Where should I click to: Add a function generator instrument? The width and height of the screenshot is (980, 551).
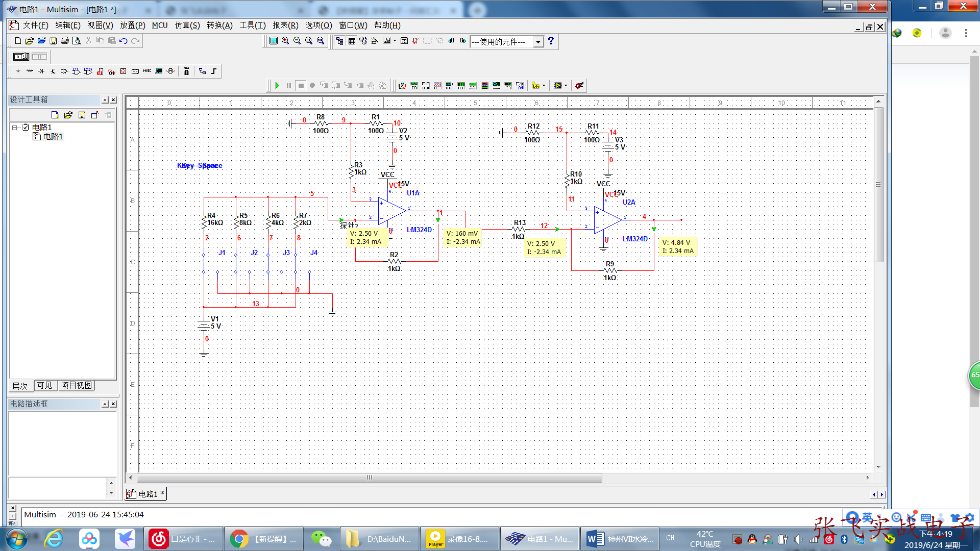coord(414,86)
